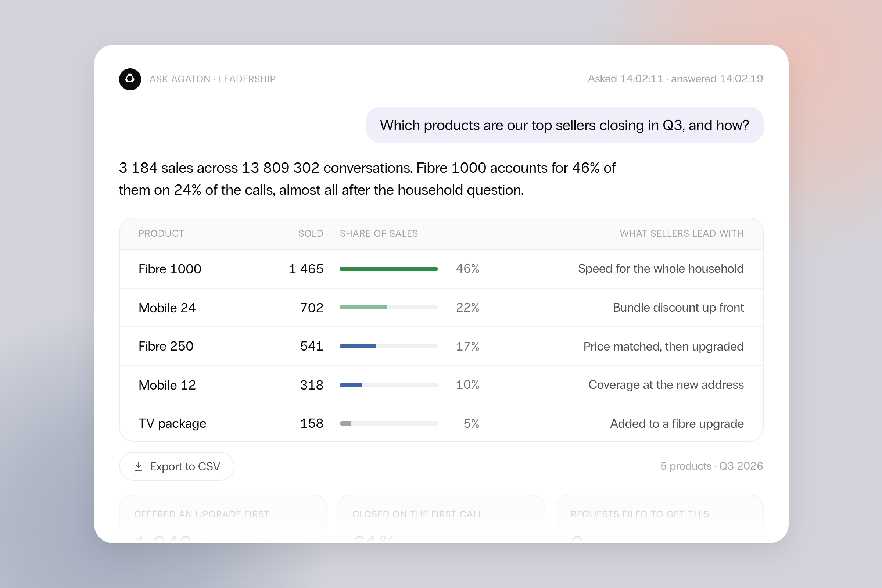Screen dimensions: 882x588
Task: Open the TV package row
Action: pyautogui.click(x=441, y=423)
